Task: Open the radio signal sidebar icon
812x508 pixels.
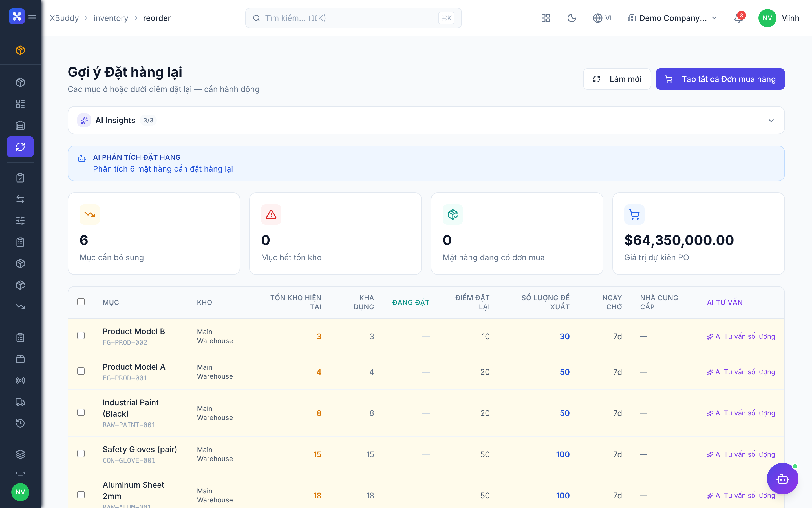Action: pos(21,380)
